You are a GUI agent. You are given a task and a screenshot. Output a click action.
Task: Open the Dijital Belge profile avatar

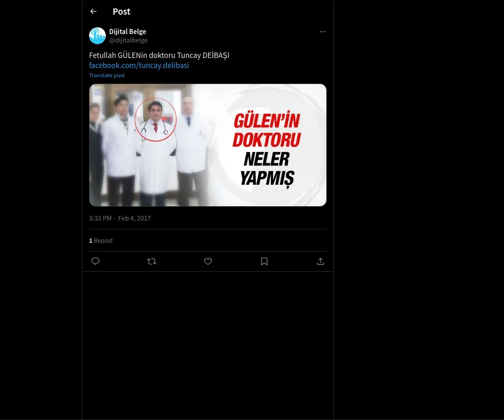click(x=97, y=36)
